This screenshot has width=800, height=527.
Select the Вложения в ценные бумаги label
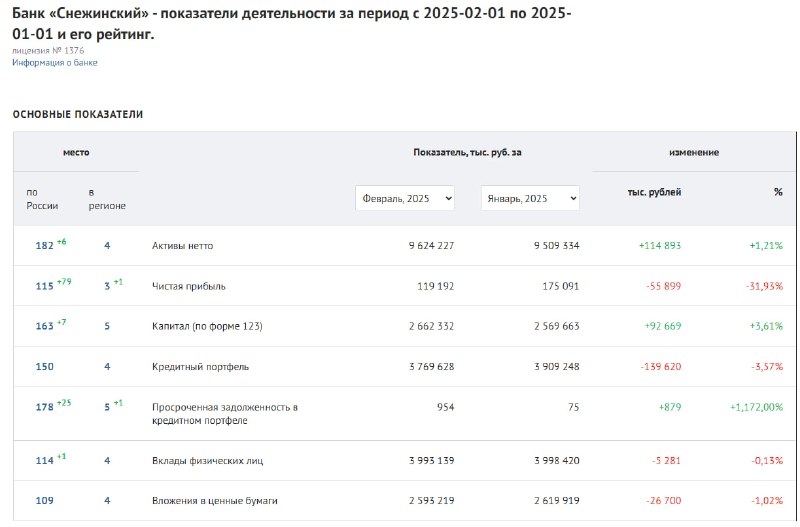coord(215,500)
